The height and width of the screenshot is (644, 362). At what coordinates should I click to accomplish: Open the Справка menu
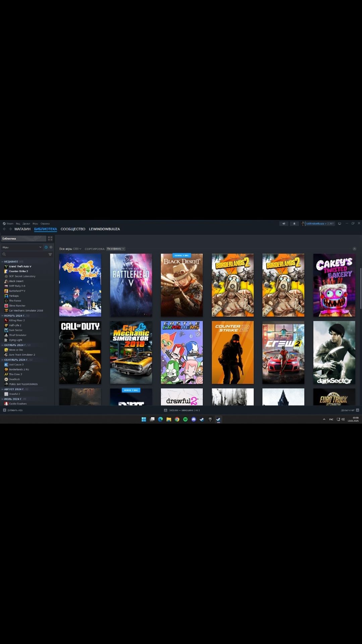pyautogui.click(x=45, y=224)
